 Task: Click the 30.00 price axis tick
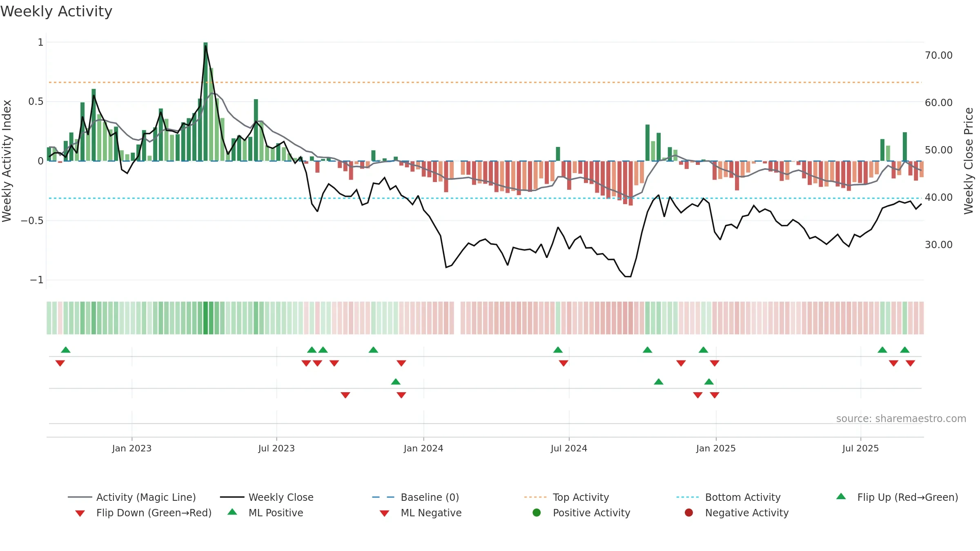click(x=939, y=245)
